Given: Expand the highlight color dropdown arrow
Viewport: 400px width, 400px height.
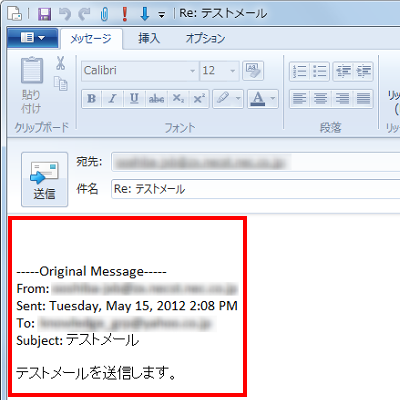Looking at the screenshot, I should (x=238, y=99).
